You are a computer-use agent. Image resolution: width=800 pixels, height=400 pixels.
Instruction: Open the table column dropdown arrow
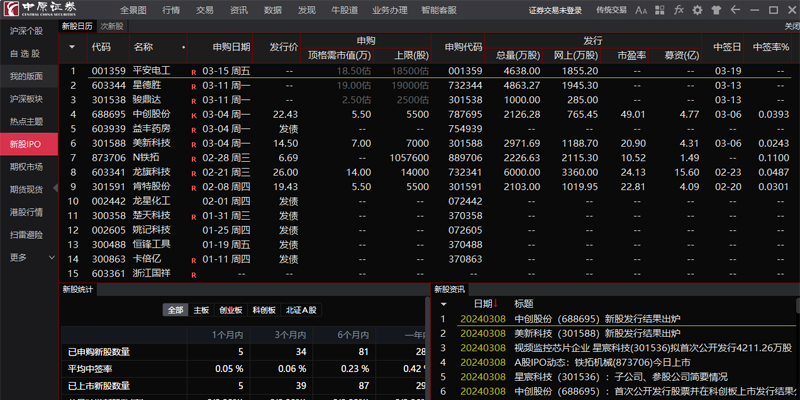72,47
